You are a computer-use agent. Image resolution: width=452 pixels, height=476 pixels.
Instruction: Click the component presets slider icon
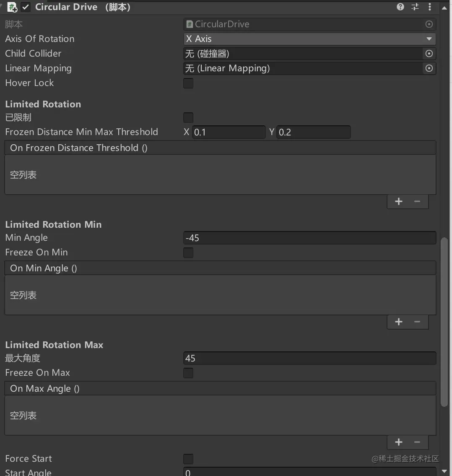click(415, 7)
